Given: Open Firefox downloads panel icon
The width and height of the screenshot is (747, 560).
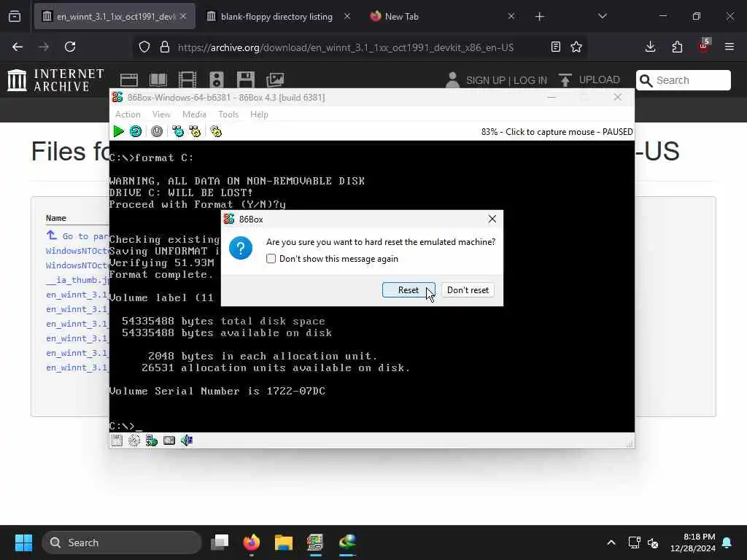Looking at the screenshot, I should pos(650,47).
